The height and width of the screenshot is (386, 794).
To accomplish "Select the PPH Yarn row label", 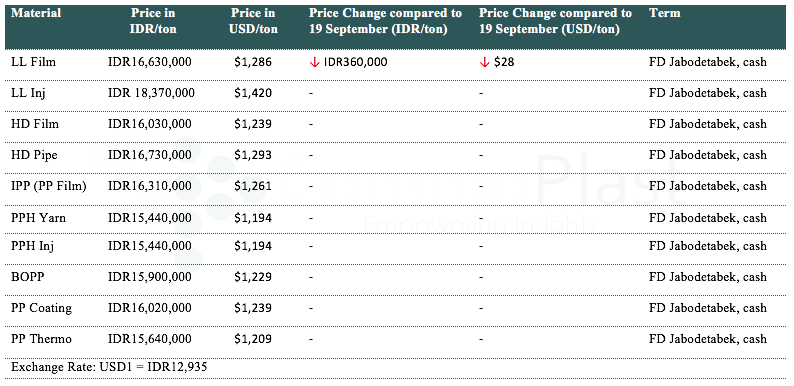I will pyautogui.click(x=38, y=218).
